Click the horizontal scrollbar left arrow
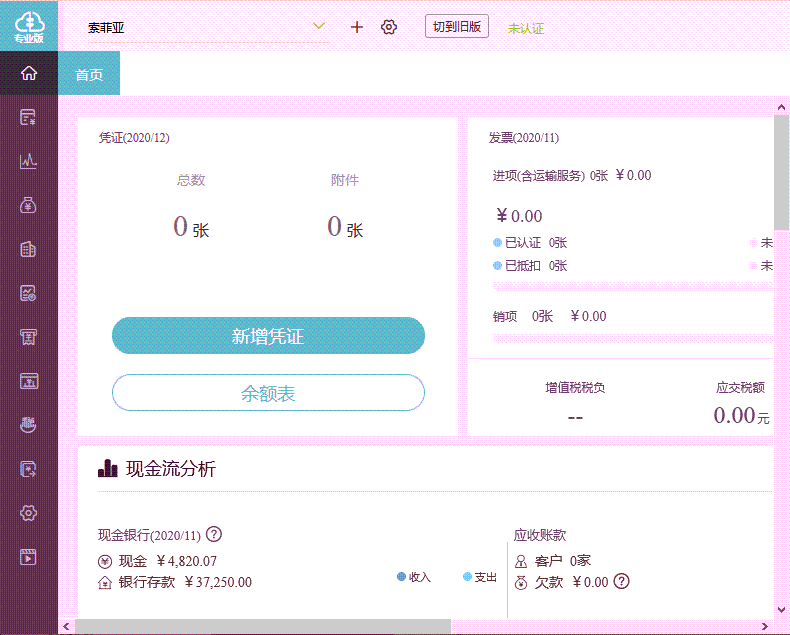Image resolution: width=790 pixels, height=635 pixels. (x=66, y=626)
